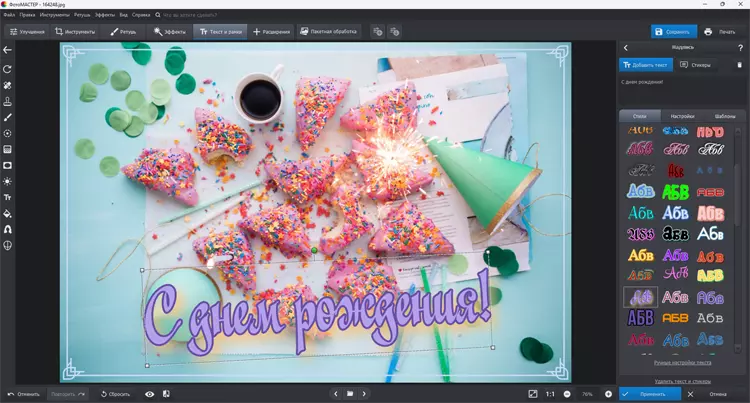Click the fit-to-screen icon
Image resolution: width=750 pixels, height=403 pixels.
533,394
